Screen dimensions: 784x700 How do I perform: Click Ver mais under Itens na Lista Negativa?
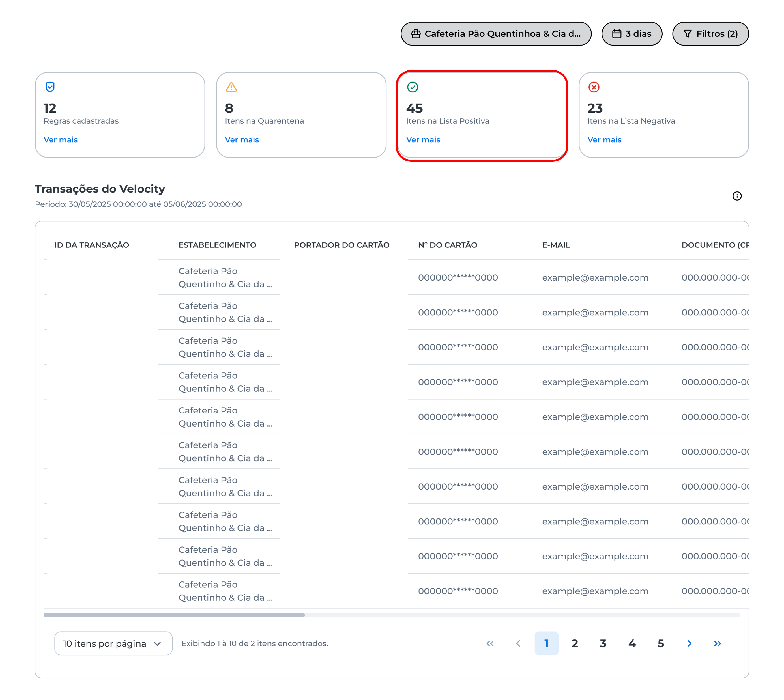(604, 140)
